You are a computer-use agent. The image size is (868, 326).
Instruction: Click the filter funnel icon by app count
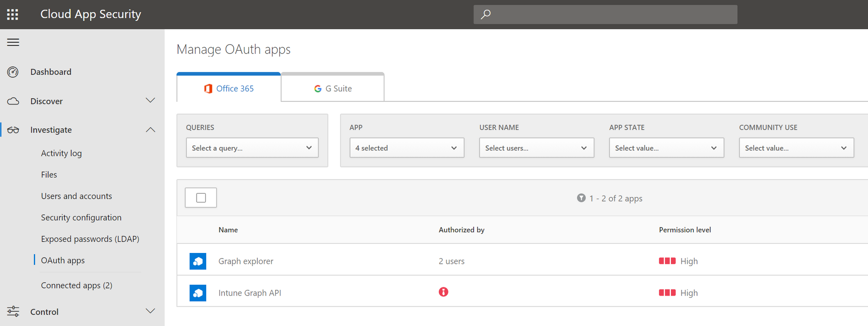[x=581, y=198]
